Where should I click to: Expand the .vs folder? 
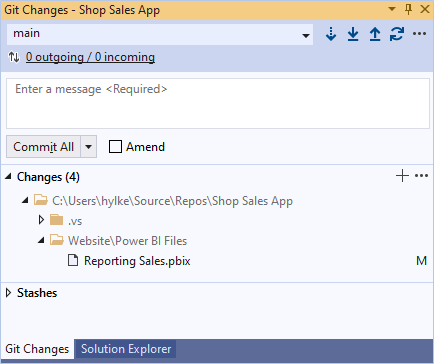click(41, 220)
